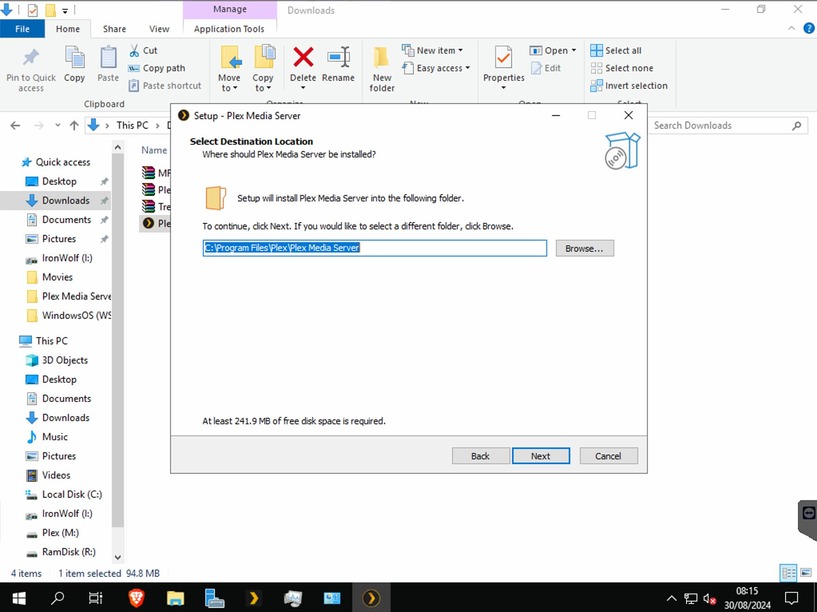Click Select none in ribbon
Image resolution: width=817 pixels, height=612 pixels.
[622, 68]
